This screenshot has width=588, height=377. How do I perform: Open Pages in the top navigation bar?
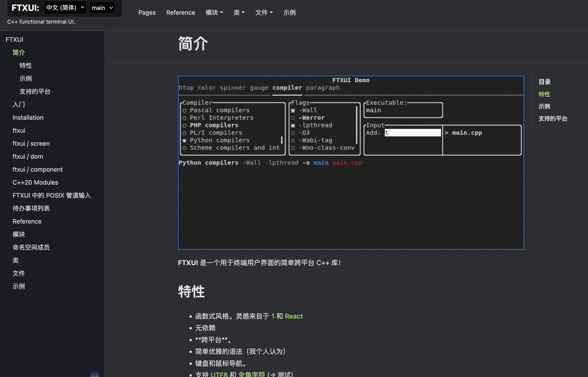tap(147, 13)
